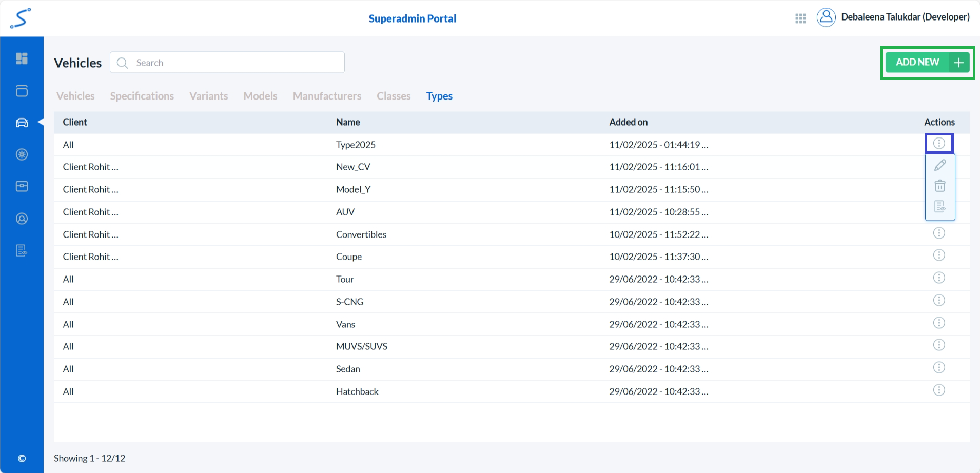980x473 pixels.
Task: Select the Models tab
Action: 260,96
